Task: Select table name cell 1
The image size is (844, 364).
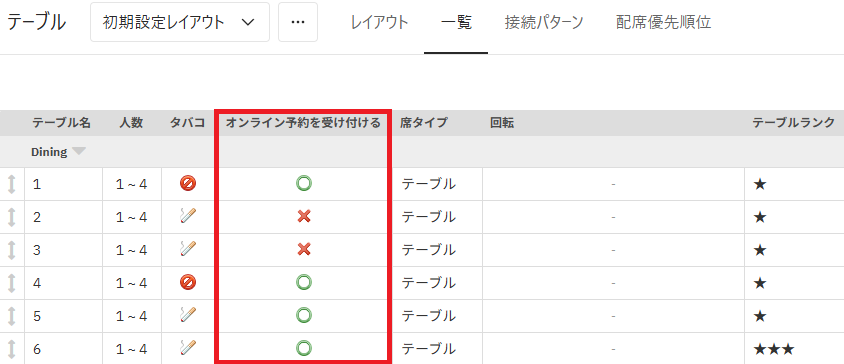Action: [64, 184]
